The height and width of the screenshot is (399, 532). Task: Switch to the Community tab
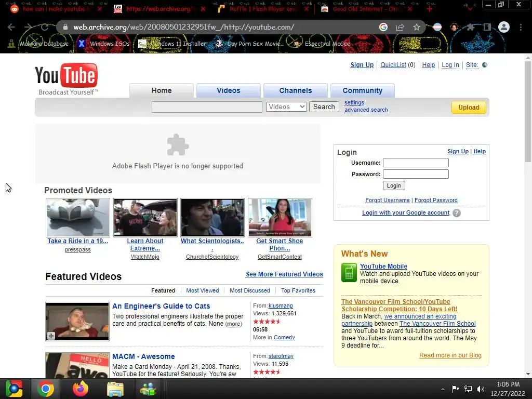(362, 90)
